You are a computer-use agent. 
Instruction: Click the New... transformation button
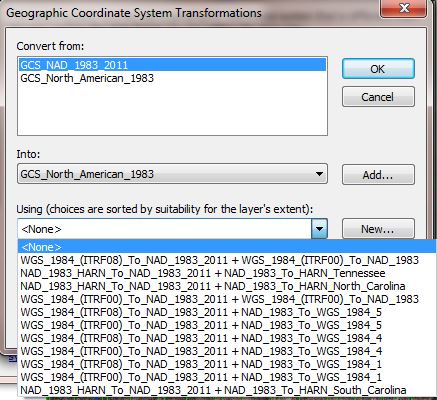[378, 229]
